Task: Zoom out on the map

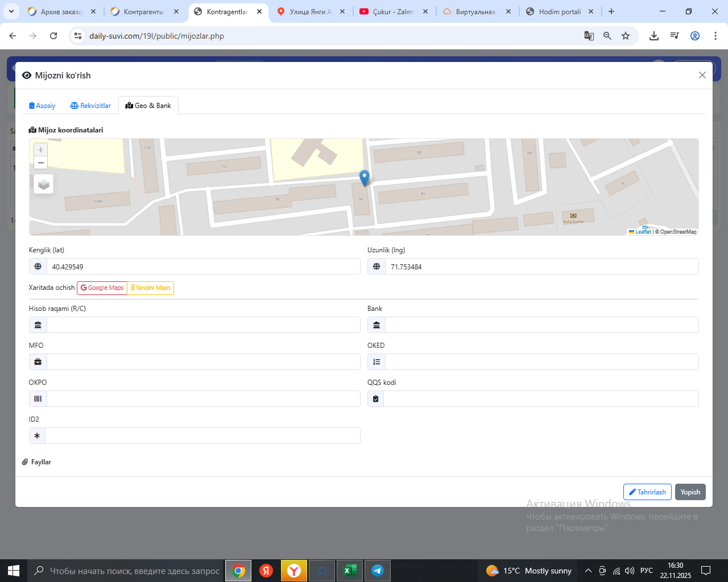Action: click(40, 163)
